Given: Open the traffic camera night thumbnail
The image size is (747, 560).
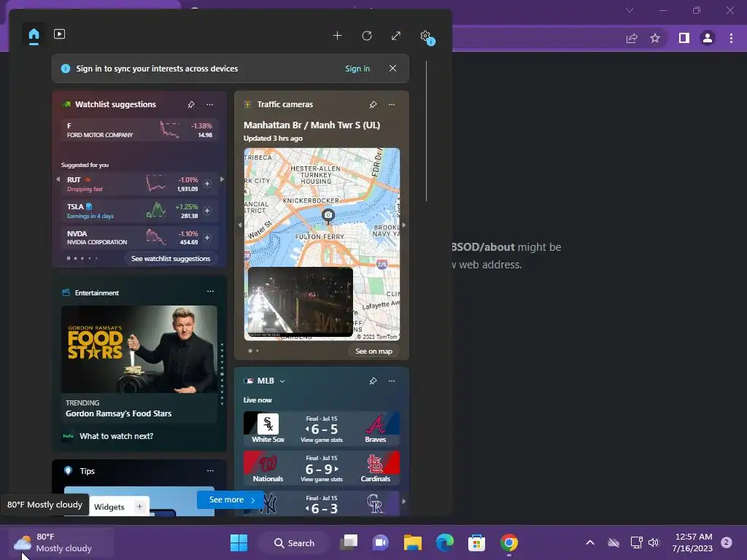Looking at the screenshot, I should (301, 302).
